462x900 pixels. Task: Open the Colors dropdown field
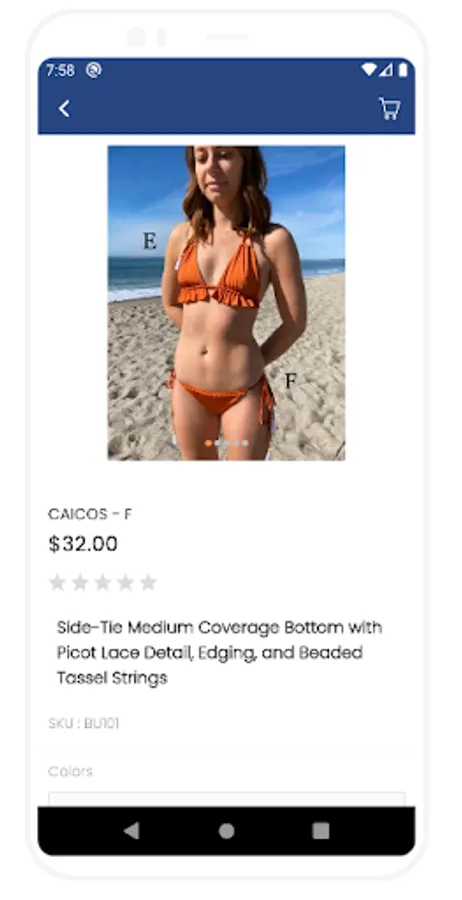[x=227, y=800]
